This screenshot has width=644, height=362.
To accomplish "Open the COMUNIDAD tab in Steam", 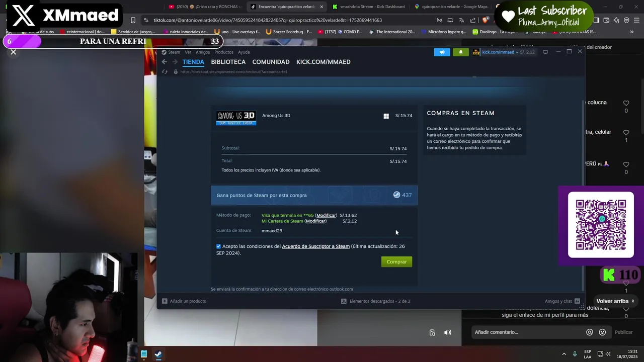I will click(x=271, y=62).
